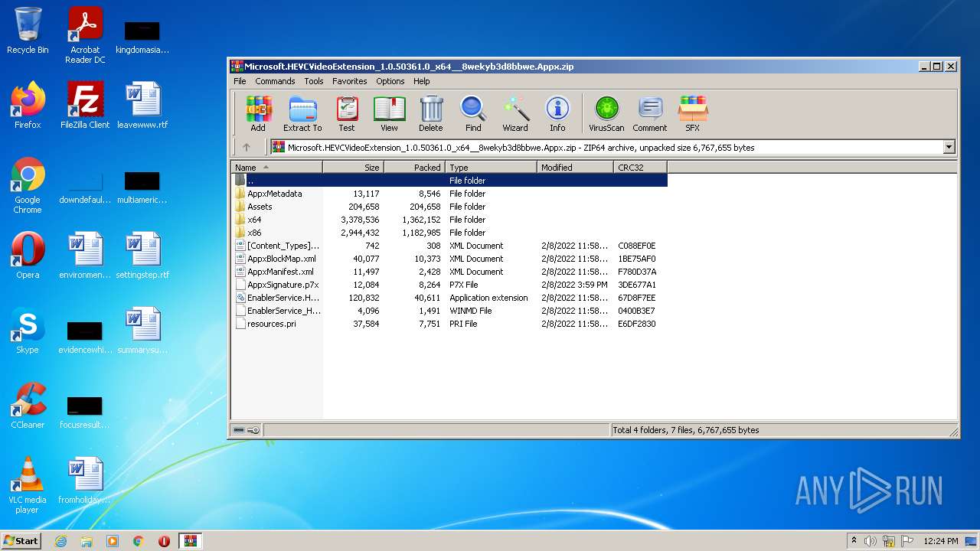980x551 pixels.
Task: Click the taskbar volume icon
Action: click(x=871, y=541)
